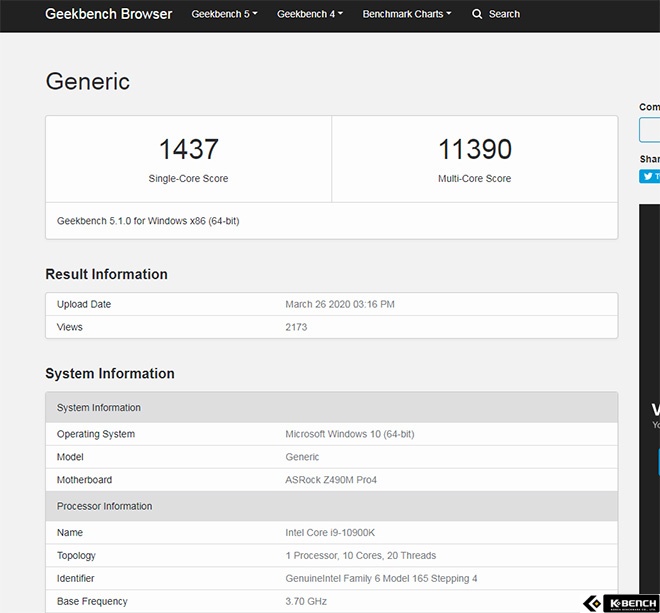Click the Twitter share button
Viewport: 660px width, 613px height.
649,176
